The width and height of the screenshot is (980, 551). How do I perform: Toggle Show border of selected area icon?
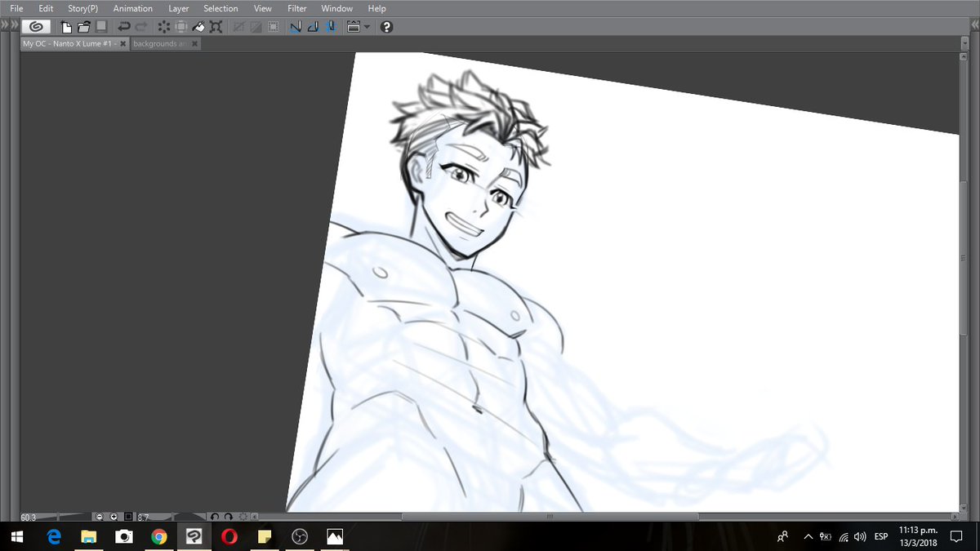273,26
